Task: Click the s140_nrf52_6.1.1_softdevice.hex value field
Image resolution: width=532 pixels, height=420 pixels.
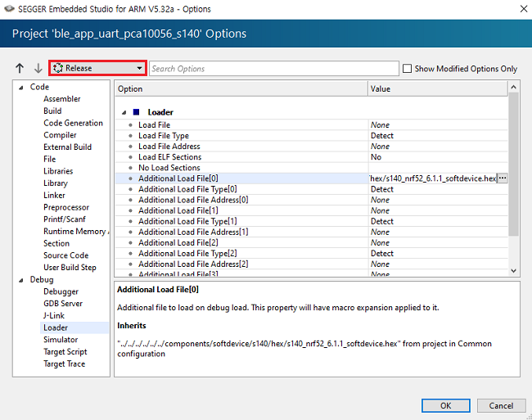Action: pyautogui.click(x=433, y=178)
